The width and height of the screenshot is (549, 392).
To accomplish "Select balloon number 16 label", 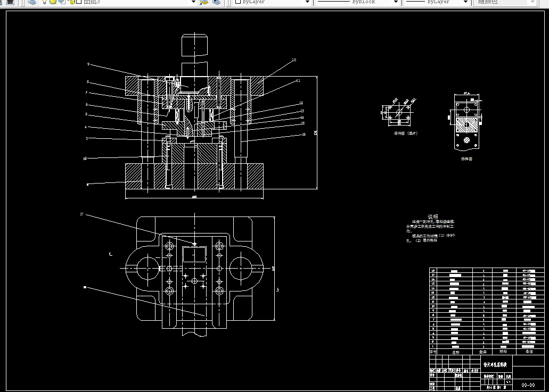I will click(x=304, y=134).
